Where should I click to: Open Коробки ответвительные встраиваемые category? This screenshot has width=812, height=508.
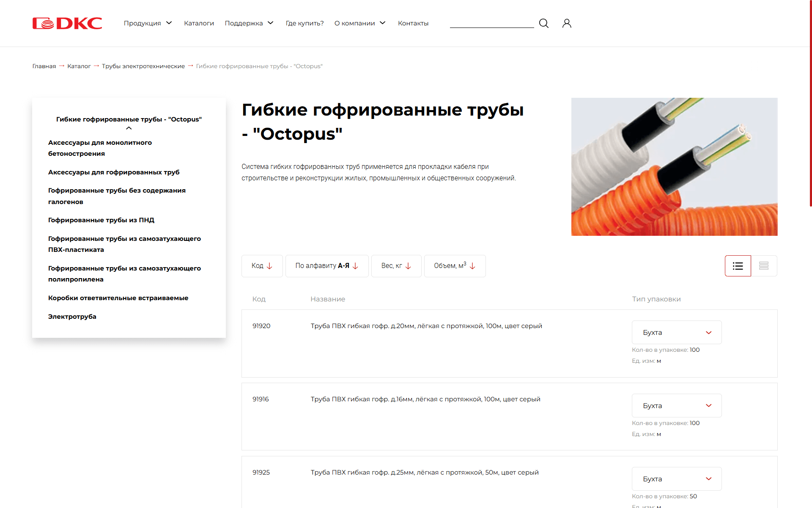click(x=118, y=298)
